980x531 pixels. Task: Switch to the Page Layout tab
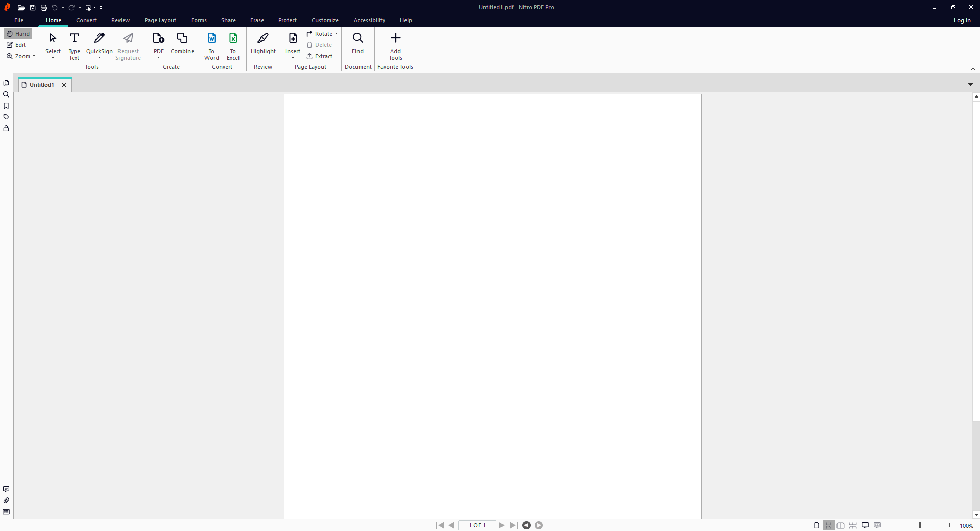160,20
